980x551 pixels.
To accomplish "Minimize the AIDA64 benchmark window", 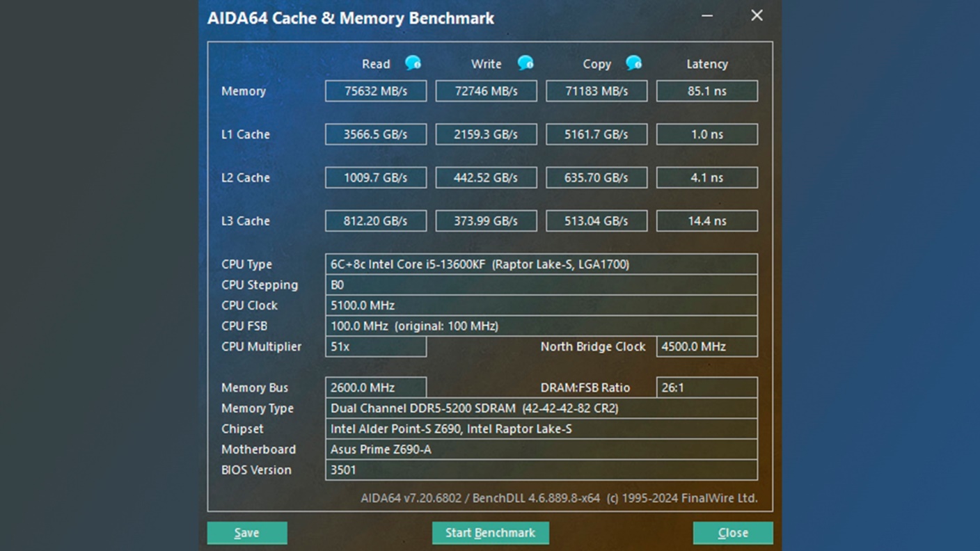I will [707, 15].
